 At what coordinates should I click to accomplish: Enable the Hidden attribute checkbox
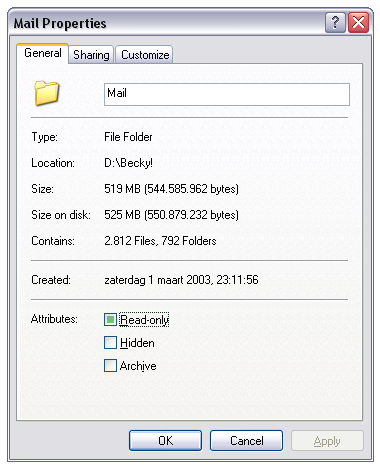pyautogui.click(x=110, y=342)
